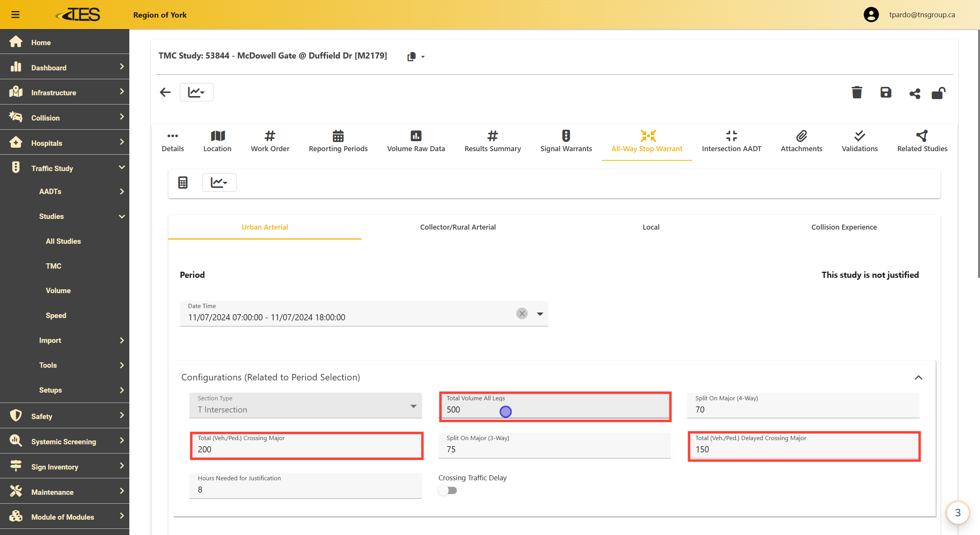Collapse the Configurations section

point(918,377)
